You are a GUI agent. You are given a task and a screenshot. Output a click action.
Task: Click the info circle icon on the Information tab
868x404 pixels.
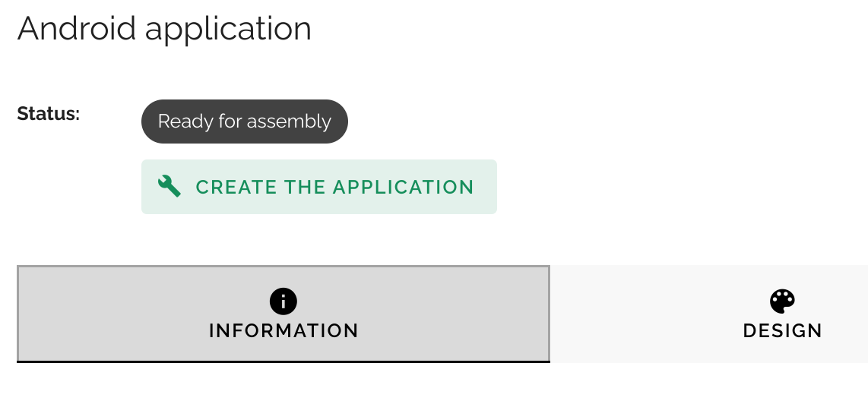(x=284, y=301)
